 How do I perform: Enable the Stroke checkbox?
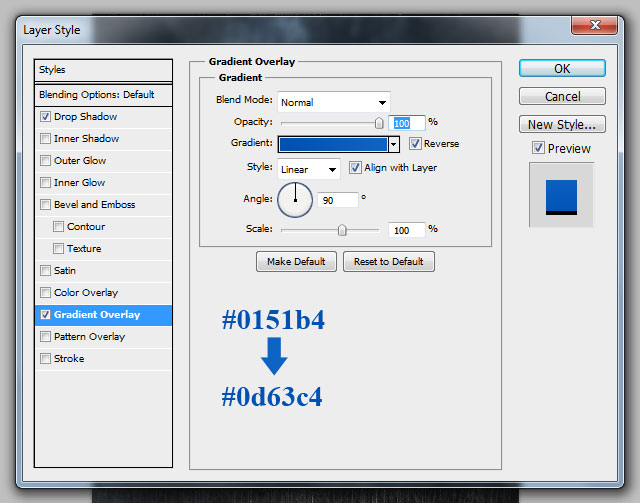pos(45,359)
